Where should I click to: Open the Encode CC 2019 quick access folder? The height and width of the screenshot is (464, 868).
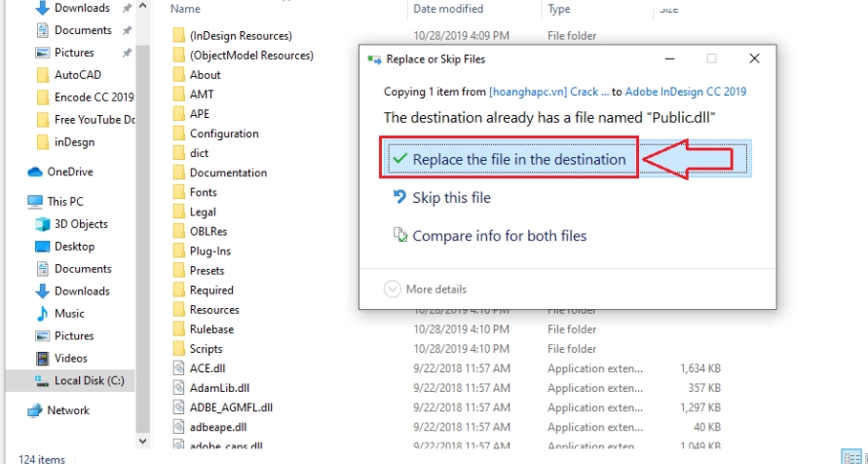(94, 97)
